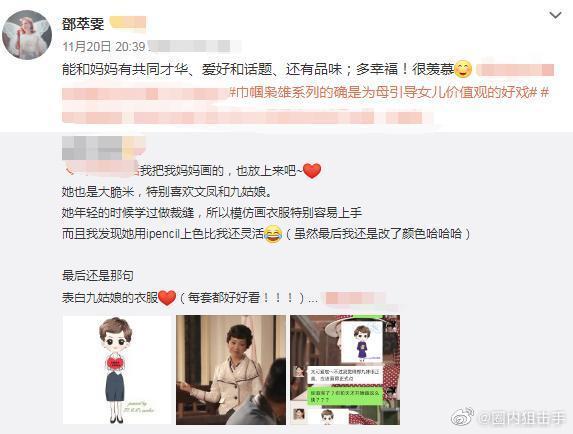Click the blurred link after 每套都好好看
The width and height of the screenshot is (573, 434).
coord(356,298)
